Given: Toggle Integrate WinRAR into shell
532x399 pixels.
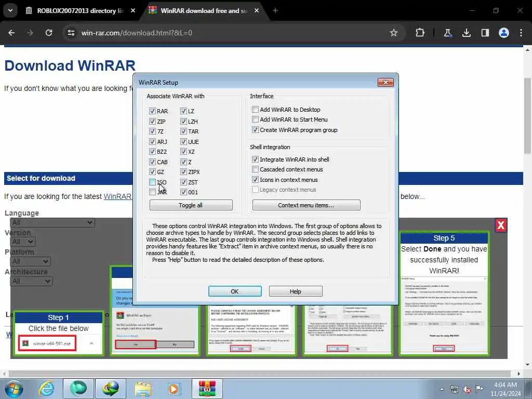Looking at the screenshot, I should click(255, 159).
